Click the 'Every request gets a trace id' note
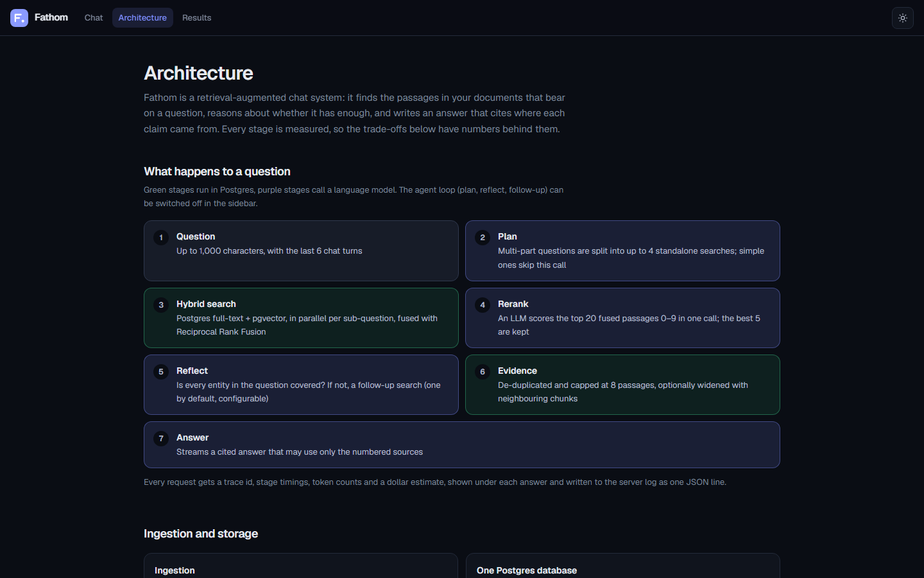Viewport: 924px width, 578px height. coord(435,482)
